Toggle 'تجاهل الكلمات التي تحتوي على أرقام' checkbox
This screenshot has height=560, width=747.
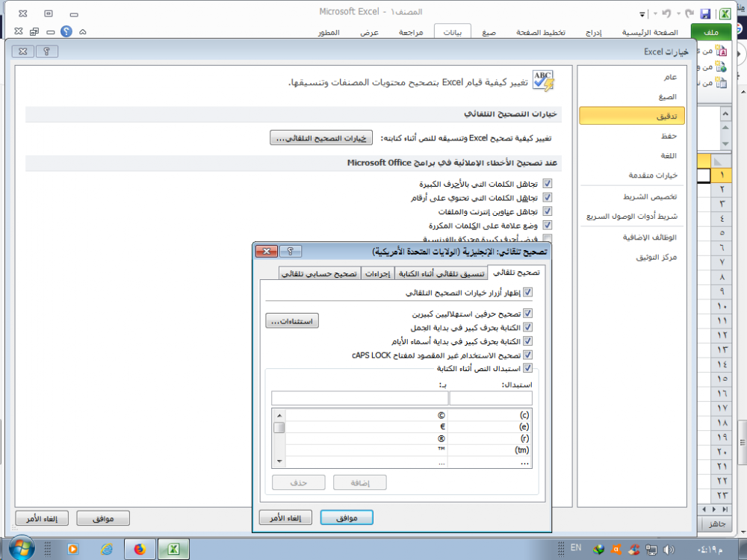(548, 197)
